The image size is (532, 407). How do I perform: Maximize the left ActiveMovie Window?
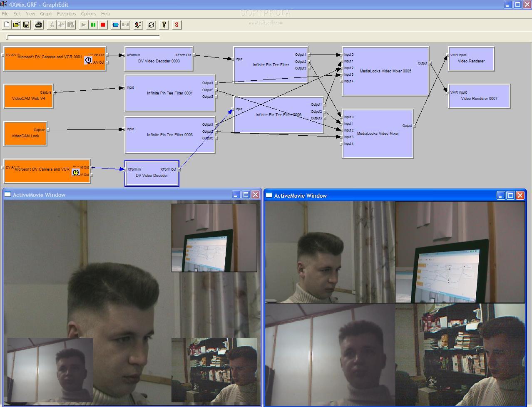pos(246,194)
